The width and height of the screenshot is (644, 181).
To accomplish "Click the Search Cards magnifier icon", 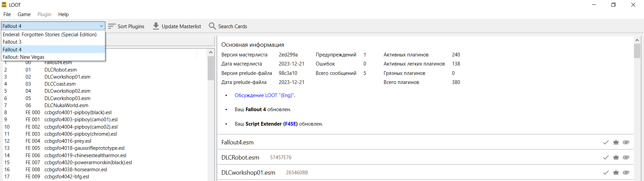I will click(212, 26).
